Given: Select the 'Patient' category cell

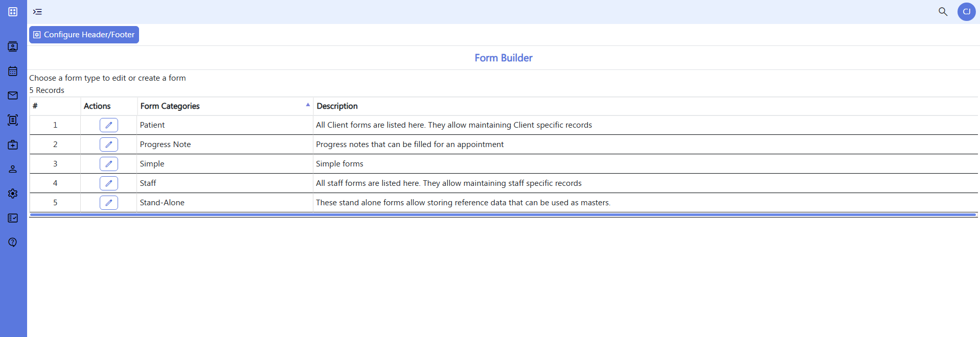Looking at the screenshot, I should (225, 125).
